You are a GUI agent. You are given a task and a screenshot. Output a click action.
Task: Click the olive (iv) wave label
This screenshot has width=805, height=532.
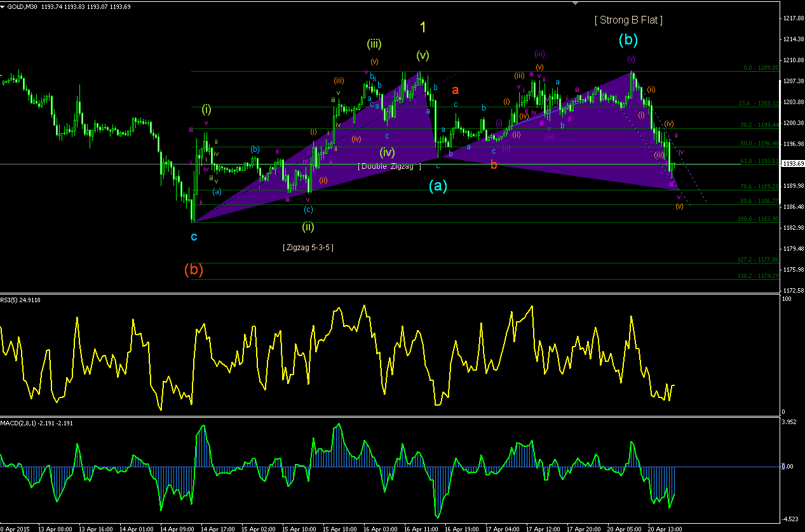(388, 152)
